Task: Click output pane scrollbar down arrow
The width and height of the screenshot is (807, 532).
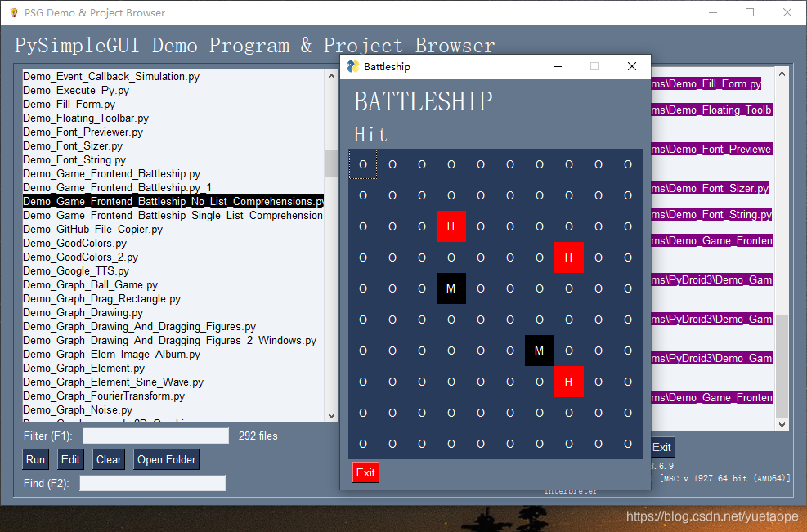Action: click(x=782, y=424)
